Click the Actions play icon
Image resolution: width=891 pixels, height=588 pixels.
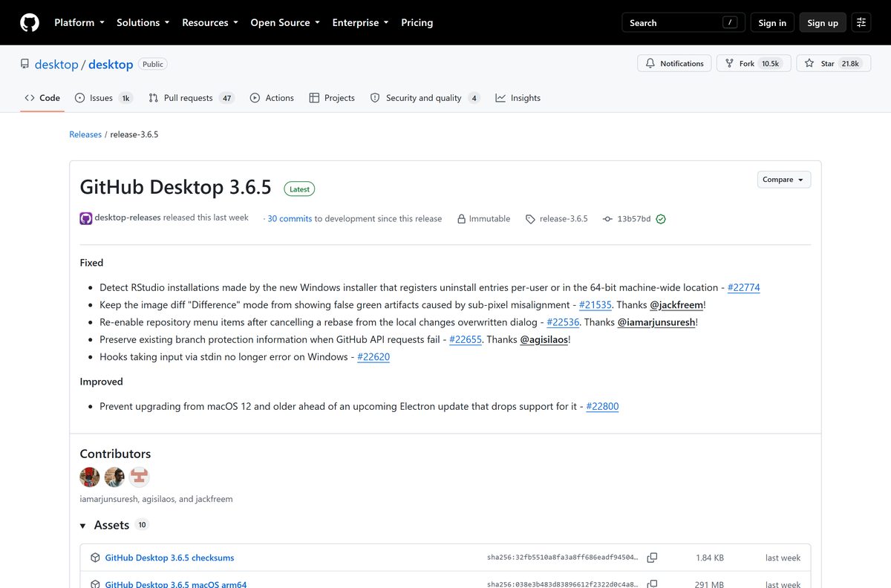[x=255, y=98]
